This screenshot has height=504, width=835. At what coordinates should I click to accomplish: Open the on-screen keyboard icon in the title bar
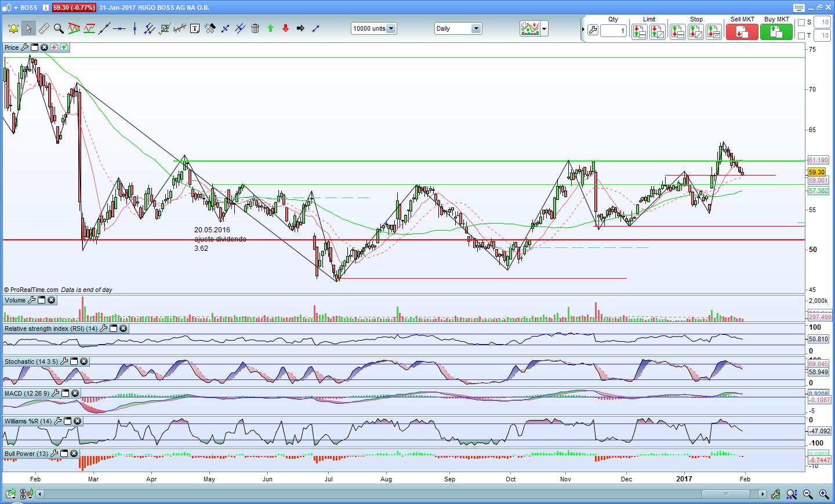coord(798,8)
